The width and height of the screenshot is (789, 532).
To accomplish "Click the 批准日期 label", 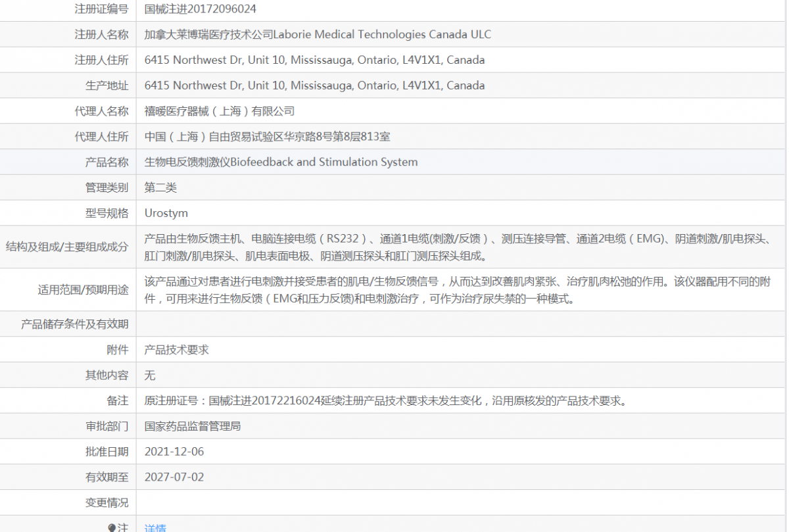I will (107, 452).
